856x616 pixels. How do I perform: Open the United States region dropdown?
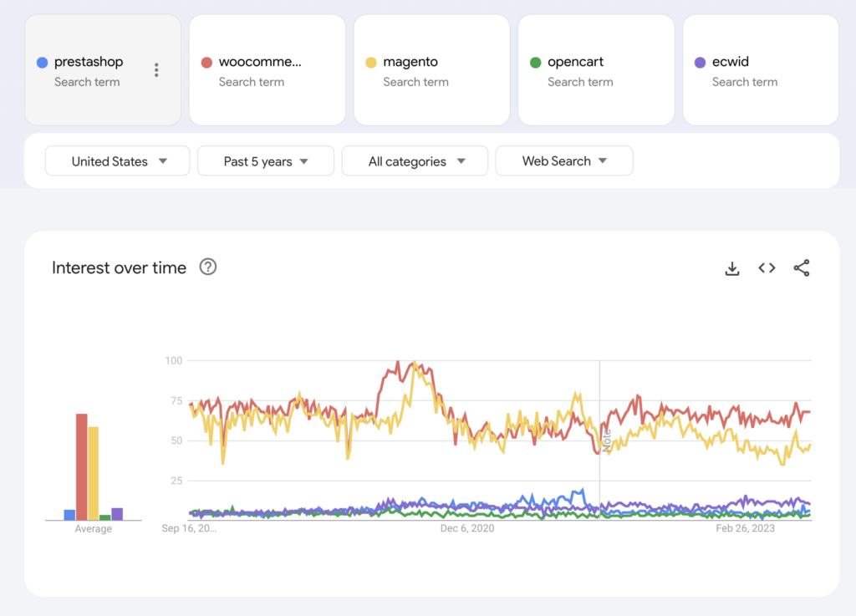[x=117, y=161]
